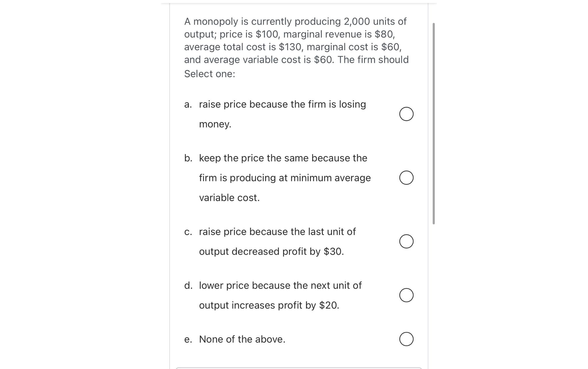
Task: Click the 'Select one:' prompt label
Action: coord(210,74)
